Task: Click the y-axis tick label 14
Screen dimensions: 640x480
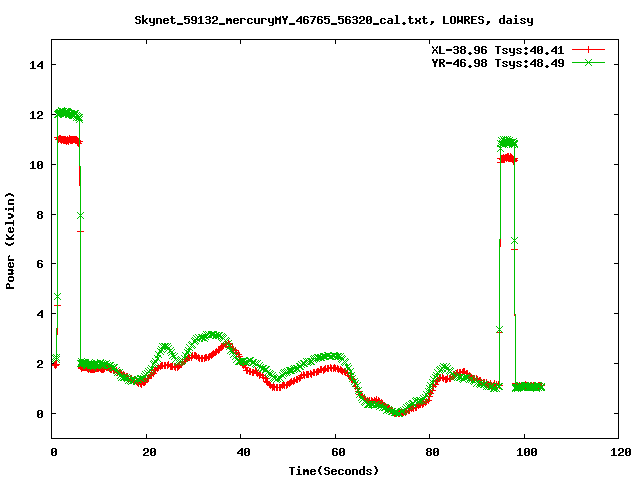Action: [36, 65]
